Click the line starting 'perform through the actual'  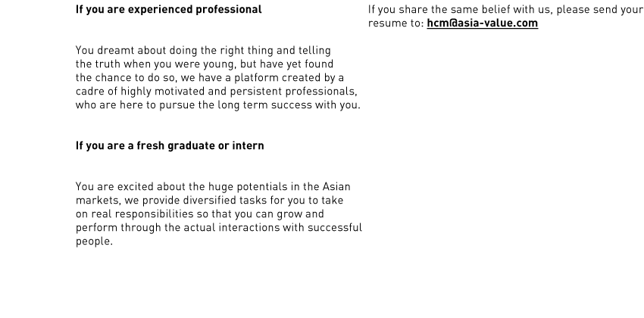tap(218, 227)
